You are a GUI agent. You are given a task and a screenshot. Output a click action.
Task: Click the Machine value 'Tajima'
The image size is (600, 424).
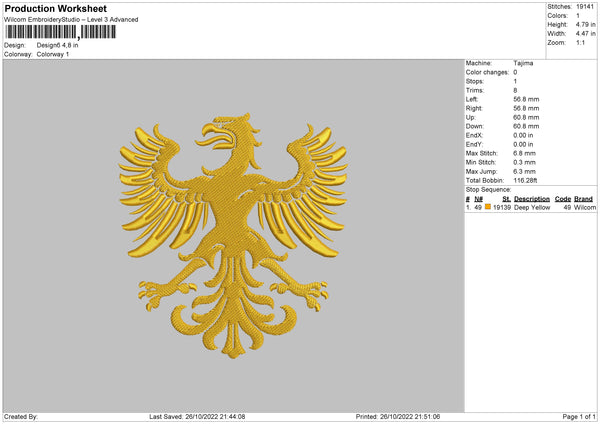pos(523,63)
